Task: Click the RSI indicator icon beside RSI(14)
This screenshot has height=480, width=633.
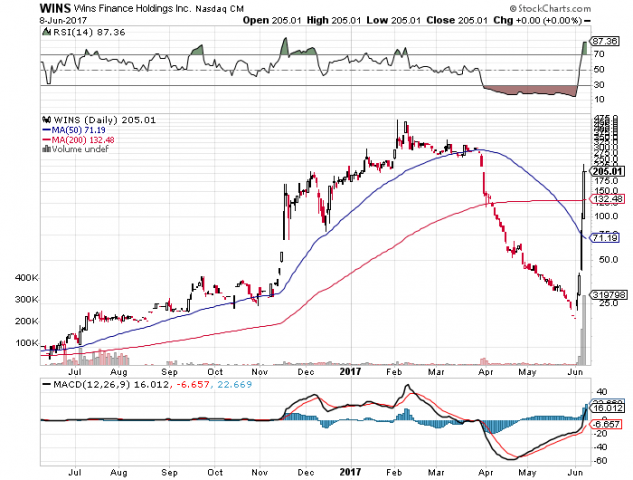Action: 46,32
